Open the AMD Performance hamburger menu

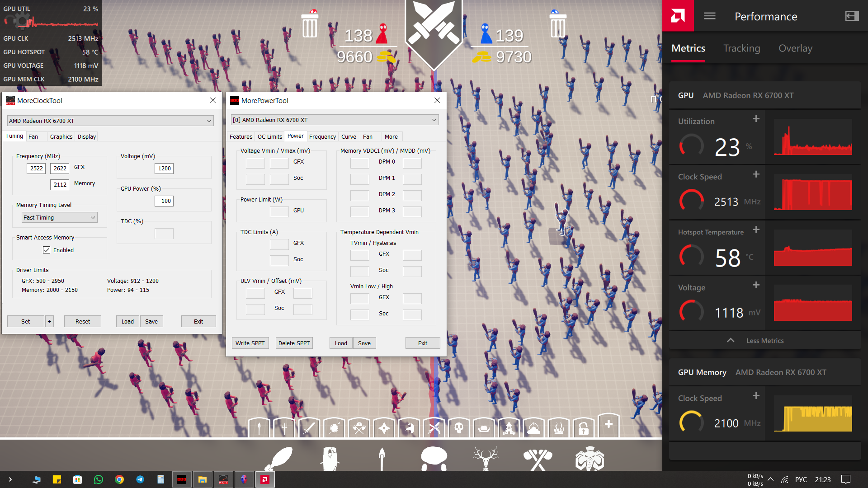click(710, 16)
